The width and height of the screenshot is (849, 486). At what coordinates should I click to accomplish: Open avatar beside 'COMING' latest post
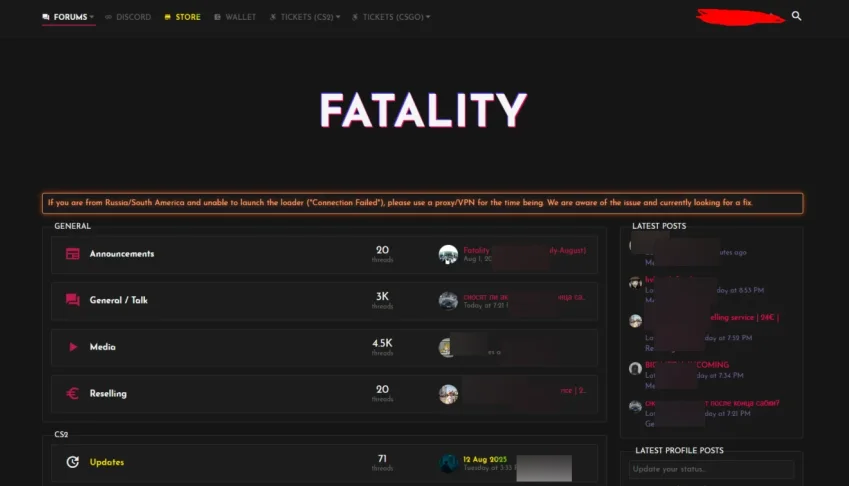tap(635, 369)
